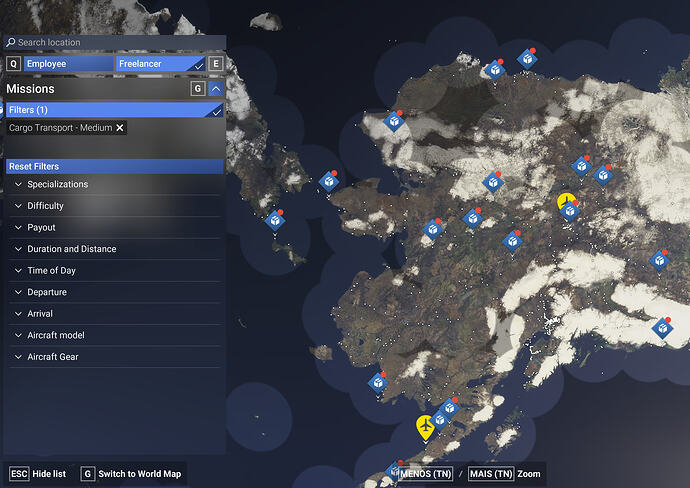
Task: Click MAIS (TN) zoom in key
Action: point(491,474)
